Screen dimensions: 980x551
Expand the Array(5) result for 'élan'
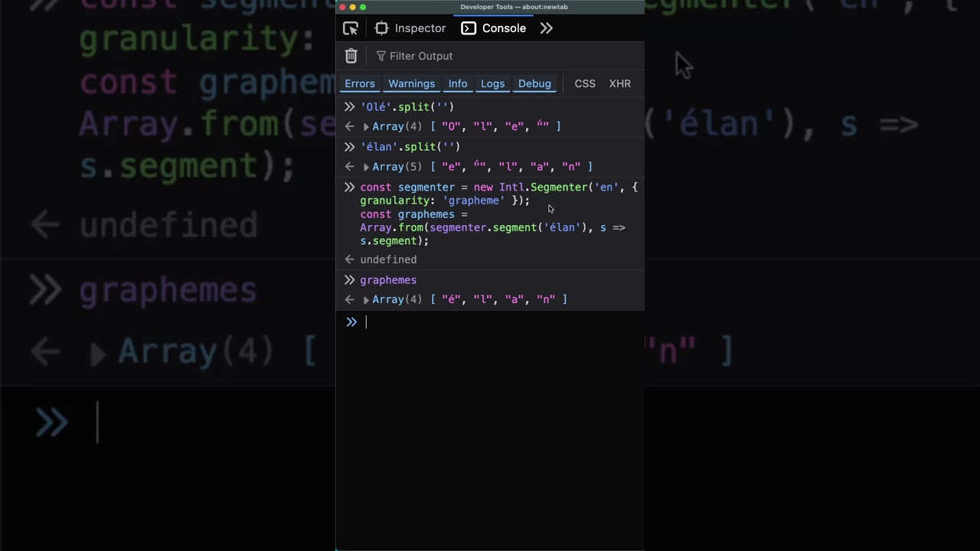click(x=366, y=167)
